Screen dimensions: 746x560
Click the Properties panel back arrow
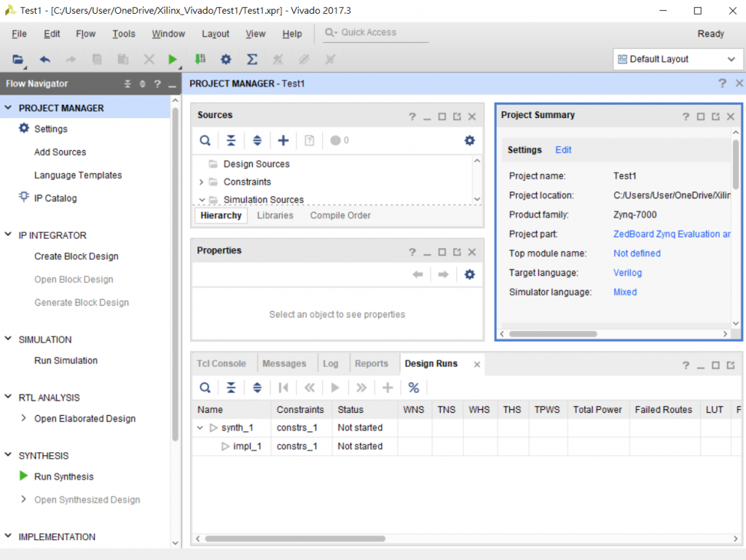coord(417,275)
